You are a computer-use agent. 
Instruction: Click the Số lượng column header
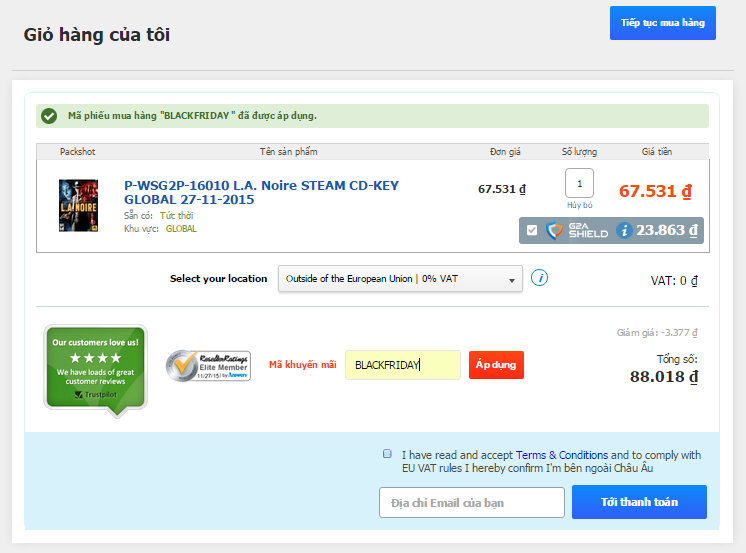(x=579, y=151)
